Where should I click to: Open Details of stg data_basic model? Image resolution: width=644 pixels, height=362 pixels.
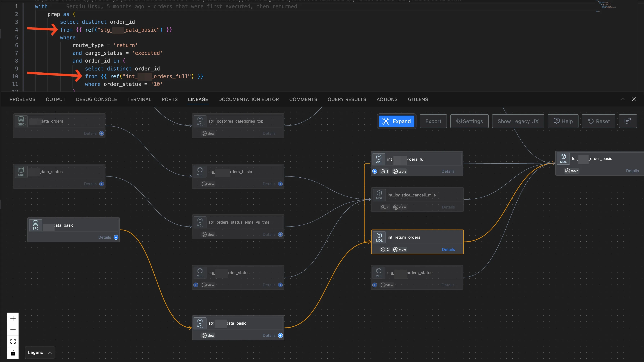(269, 336)
